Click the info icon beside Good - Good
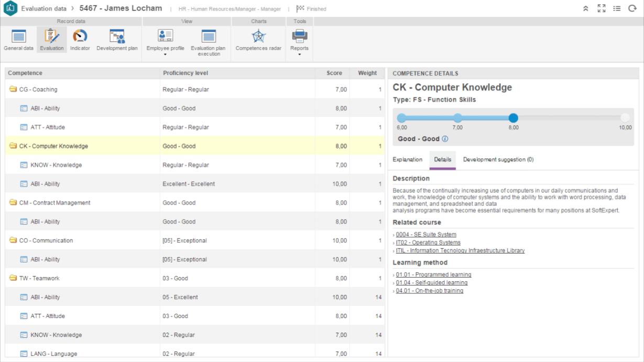The height and width of the screenshot is (362, 644). [445, 139]
